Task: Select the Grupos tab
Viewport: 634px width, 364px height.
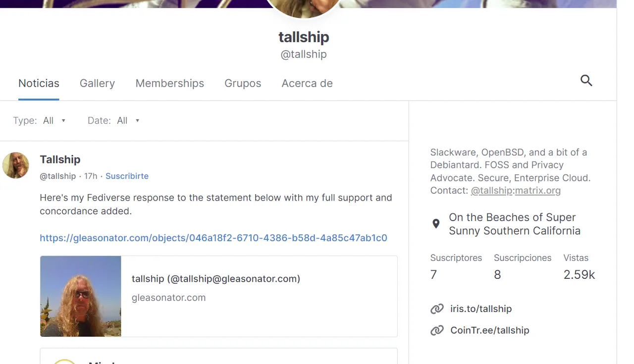Action: (x=243, y=83)
